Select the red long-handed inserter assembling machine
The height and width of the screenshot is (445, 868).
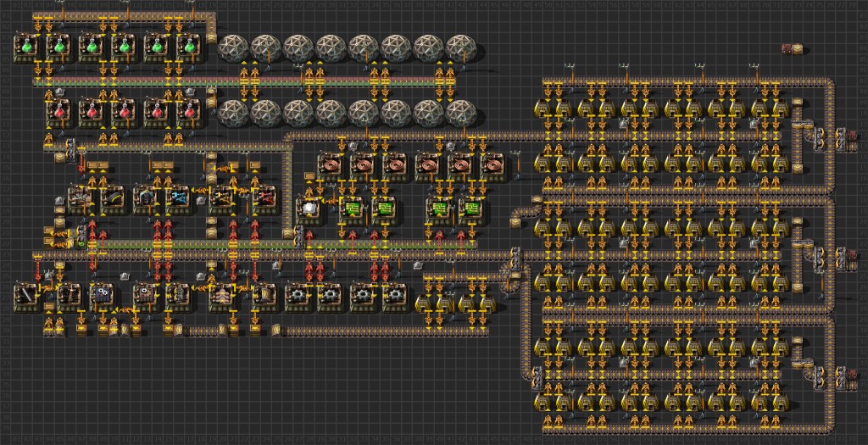click(265, 199)
